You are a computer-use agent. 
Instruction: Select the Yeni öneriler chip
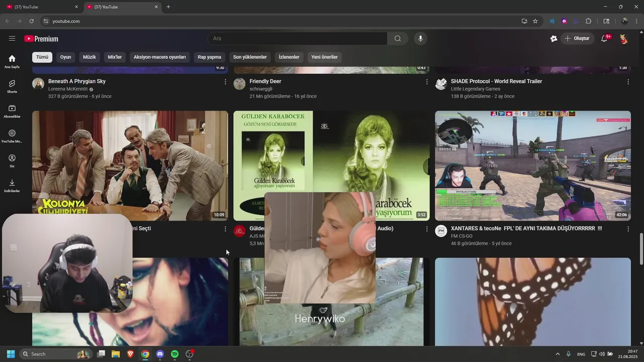coord(325,57)
